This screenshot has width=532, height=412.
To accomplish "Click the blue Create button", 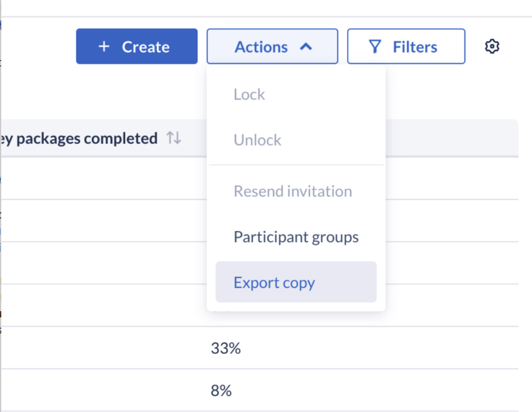I will tap(136, 46).
